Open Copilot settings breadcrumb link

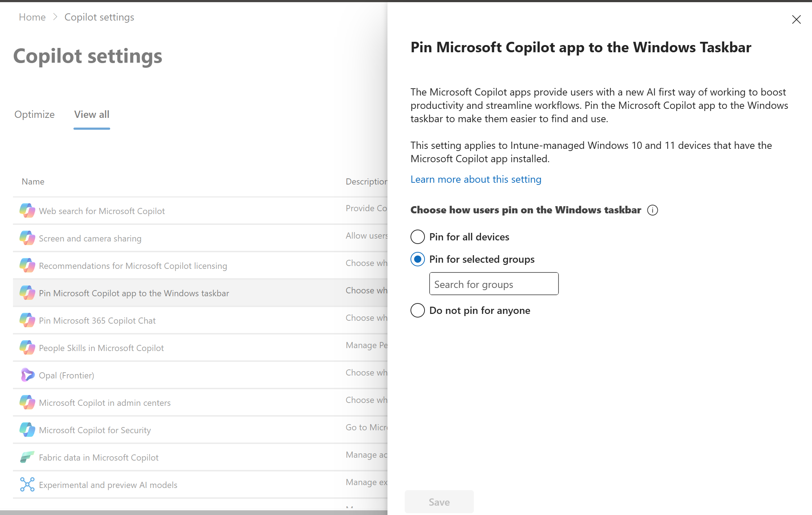[99, 17]
